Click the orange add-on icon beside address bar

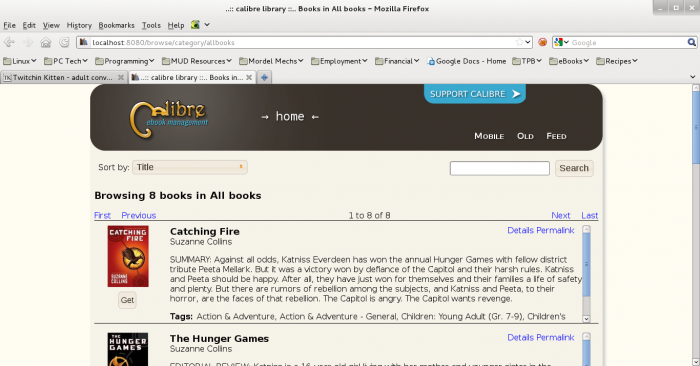pyautogui.click(x=542, y=42)
